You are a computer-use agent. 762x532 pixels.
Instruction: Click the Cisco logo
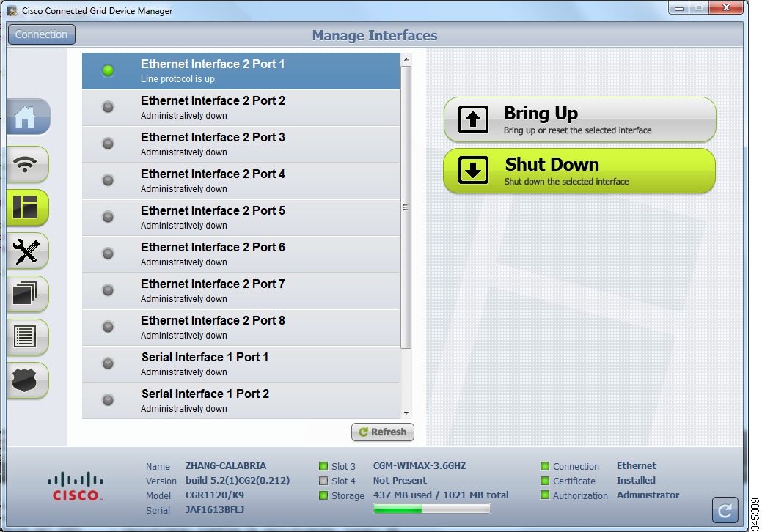tap(76, 487)
